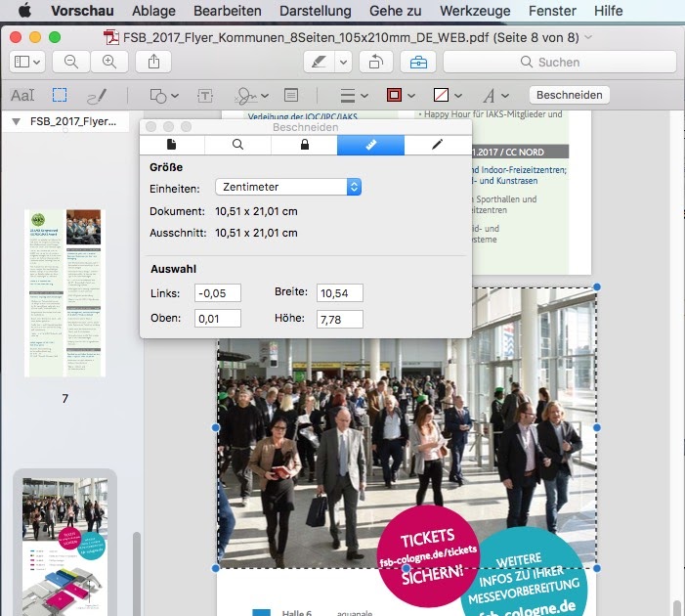Open the Apple menu

pos(24,11)
